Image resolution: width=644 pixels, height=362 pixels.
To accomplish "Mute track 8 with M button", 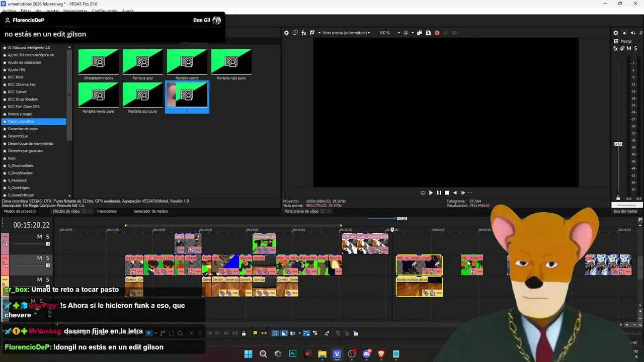I will [x=39, y=280].
